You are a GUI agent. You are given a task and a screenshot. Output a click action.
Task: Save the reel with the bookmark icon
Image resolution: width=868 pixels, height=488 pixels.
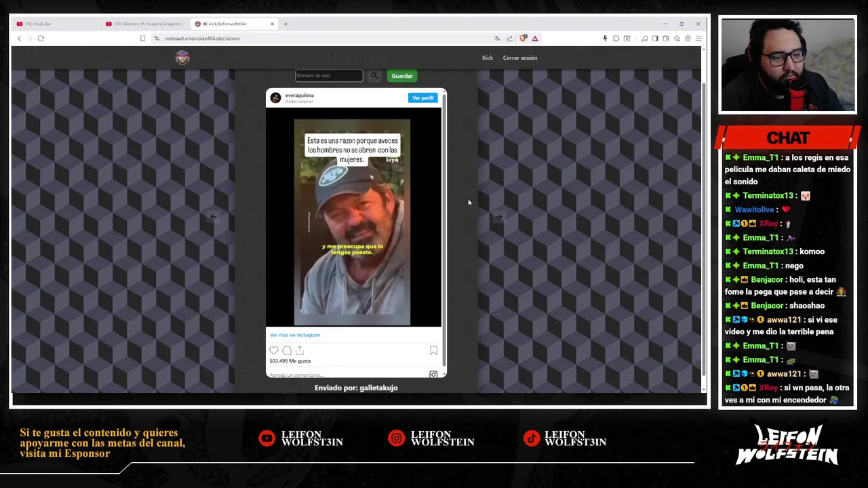point(433,350)
